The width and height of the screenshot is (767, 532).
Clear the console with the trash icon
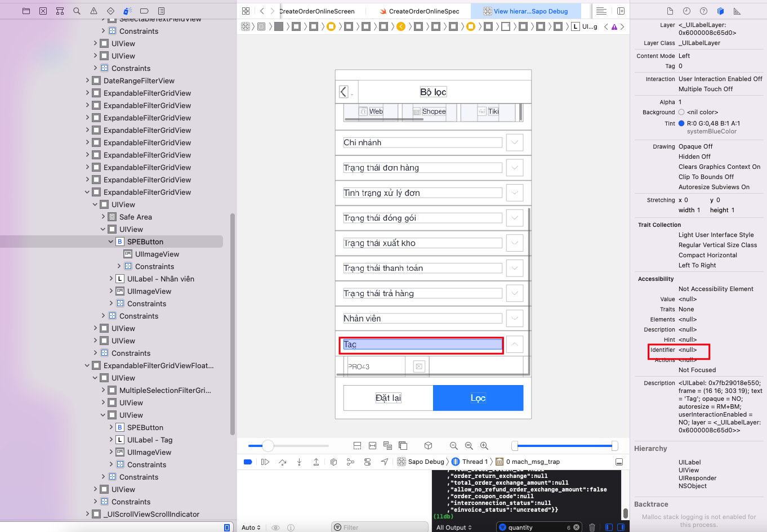(592, 527)
